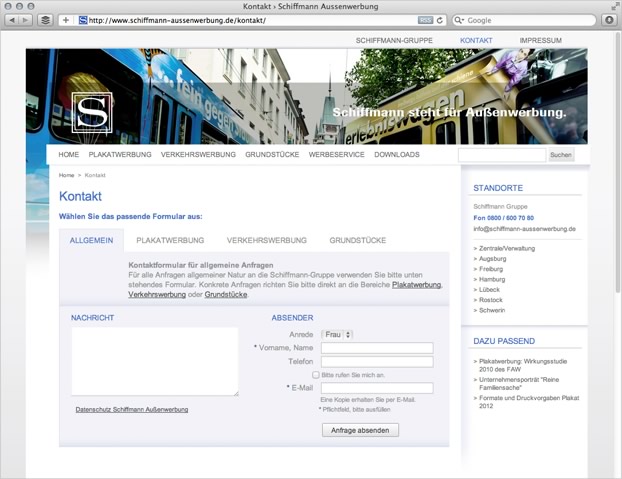Open the Hamburg location
The width and height of the screenshot is (622, 479).
pos(492,280)
